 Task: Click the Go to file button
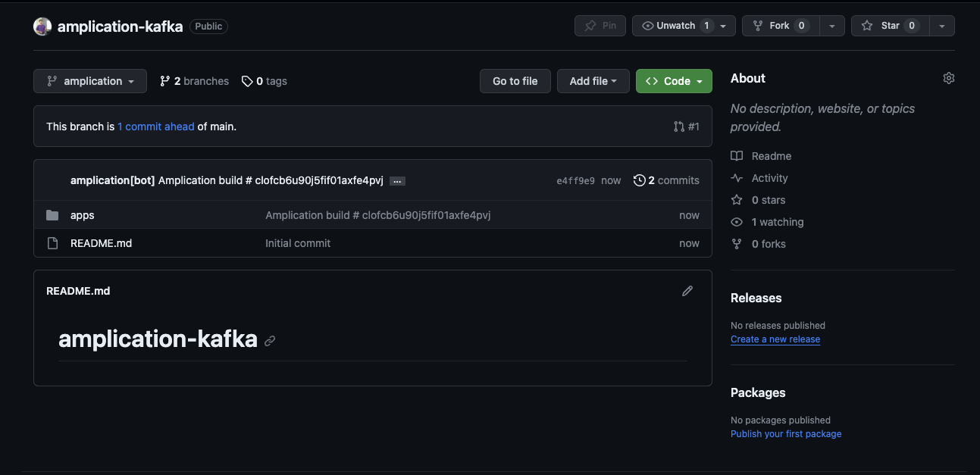515,81
